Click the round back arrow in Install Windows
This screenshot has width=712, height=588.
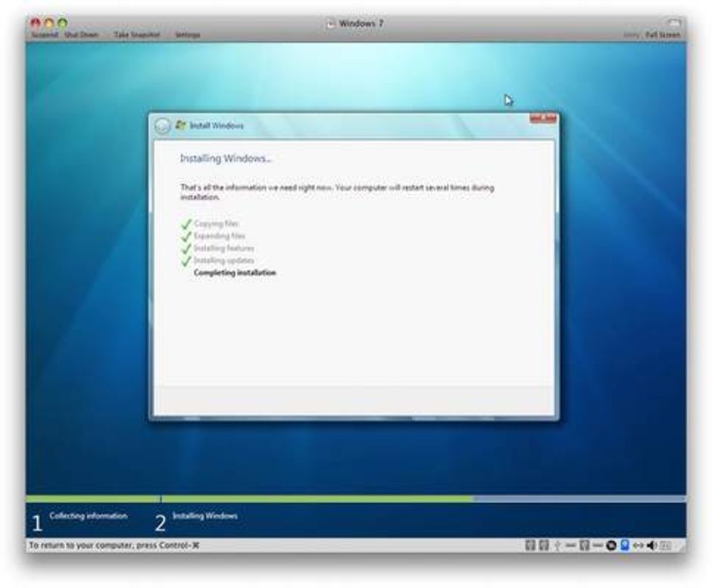[162, 126]
